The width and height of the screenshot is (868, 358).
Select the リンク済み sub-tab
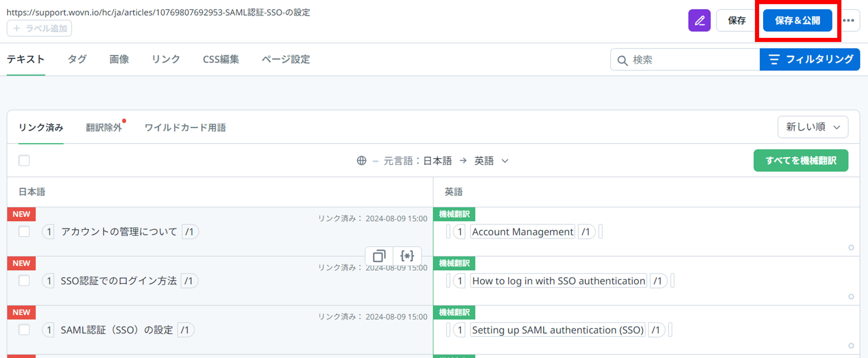click(x=41, y=128)
